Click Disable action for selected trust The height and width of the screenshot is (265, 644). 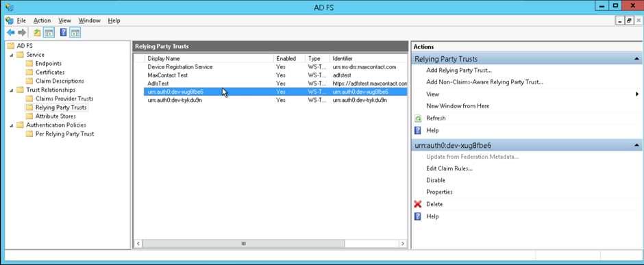pos(436,180)
